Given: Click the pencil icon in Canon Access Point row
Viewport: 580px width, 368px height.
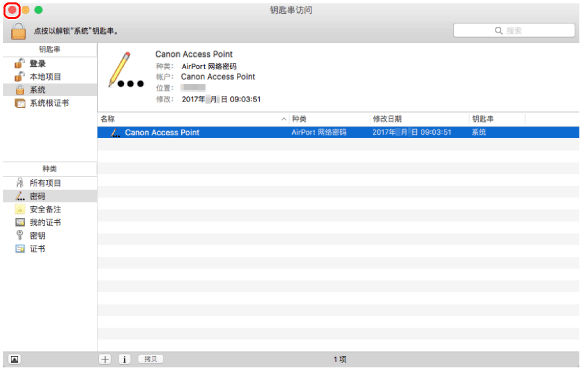Looking at the screenshot, I should (x=115, y=133).
